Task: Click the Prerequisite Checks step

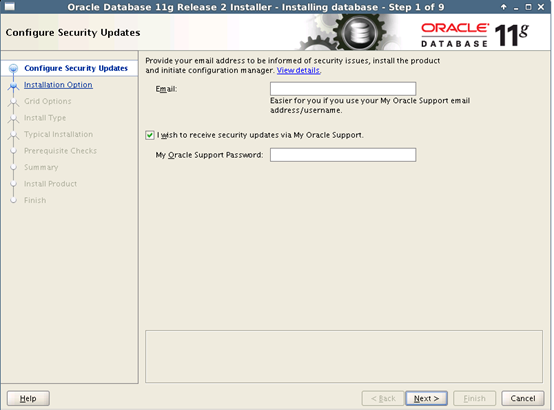Action: tap(60, 151)
